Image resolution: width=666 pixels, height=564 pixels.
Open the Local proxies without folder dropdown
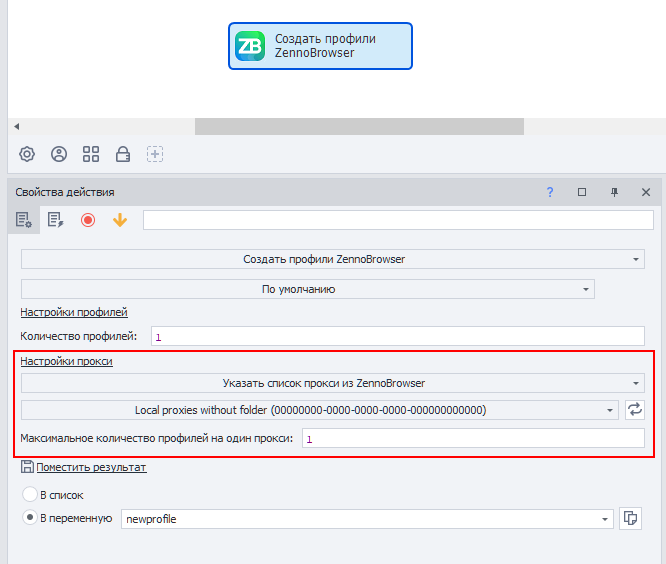(319, 410)
